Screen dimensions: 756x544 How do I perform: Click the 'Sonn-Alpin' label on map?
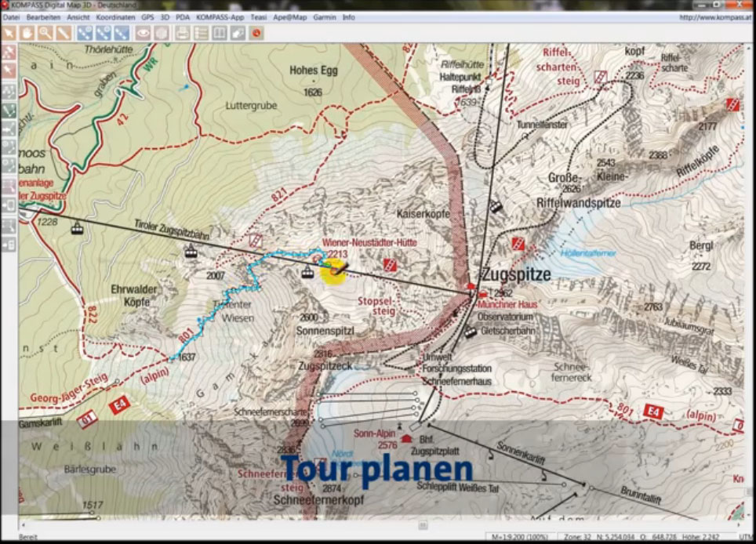pos(373,433)
